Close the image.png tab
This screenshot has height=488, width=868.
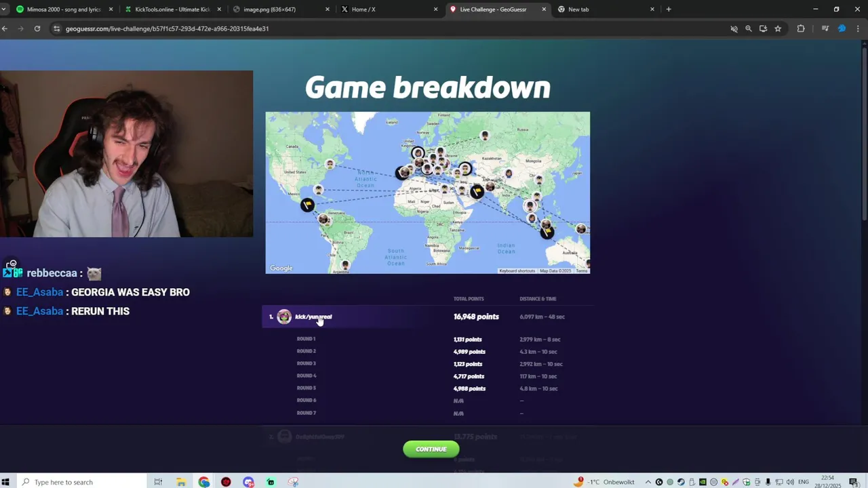[328, 9]
